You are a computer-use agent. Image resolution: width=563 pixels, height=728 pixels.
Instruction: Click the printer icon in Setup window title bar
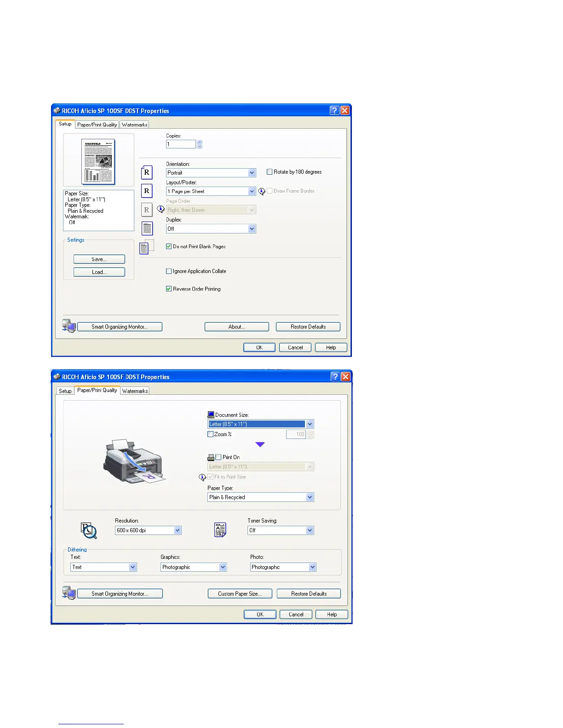click(57, 110)
